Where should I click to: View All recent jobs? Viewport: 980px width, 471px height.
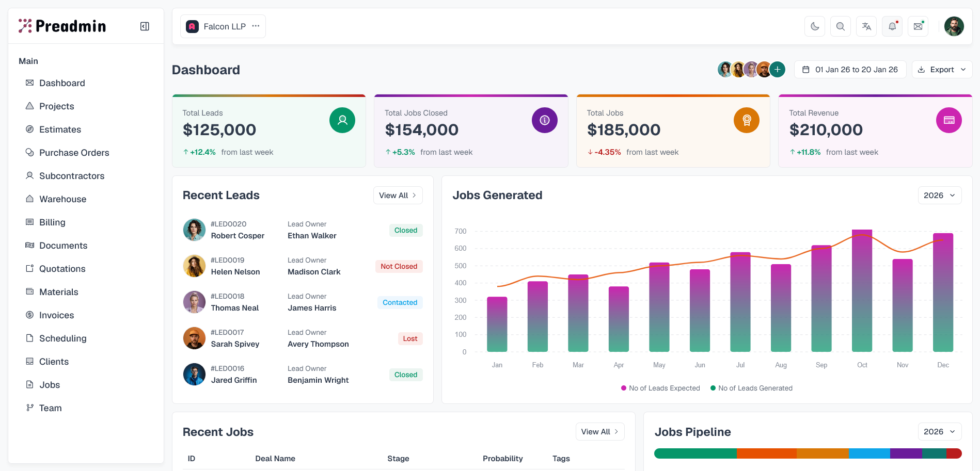(600, 431)
